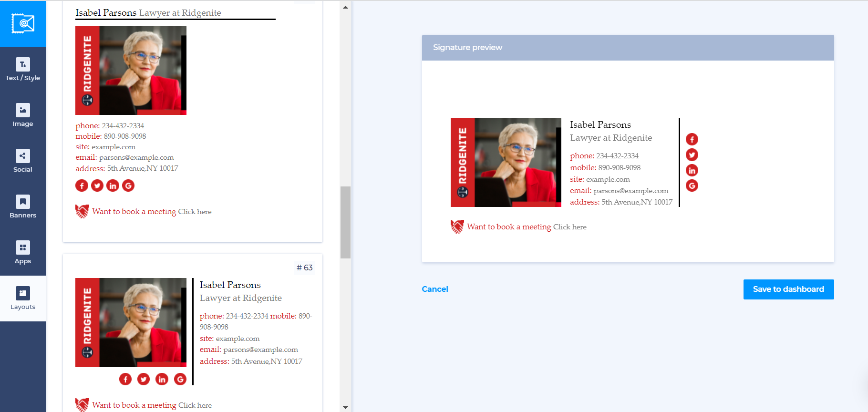
Task: Click phone number line in signature preview
Action: [x=604, y=156]
